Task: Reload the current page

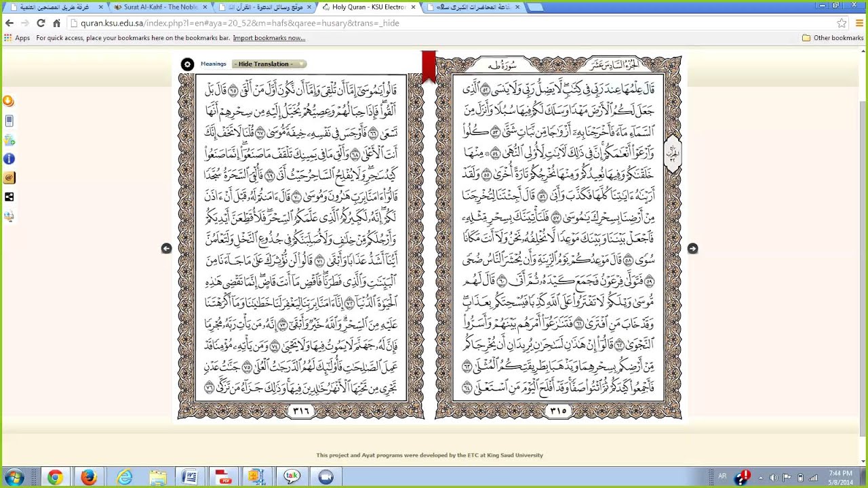Action: pyautogui.click(x=41, y=23)
